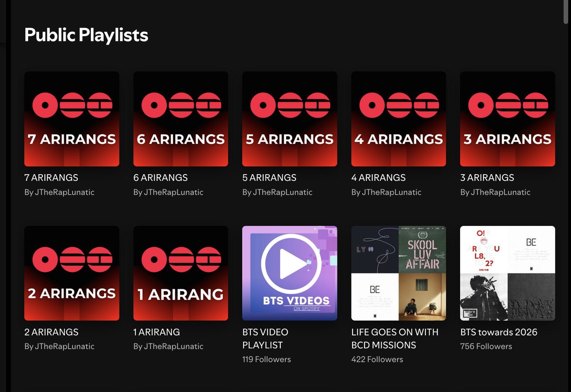Select By JTheRapLunatic under 4 ARIRANGS
571x392 pixels.
pyautogui.click(x=386, y=192)
